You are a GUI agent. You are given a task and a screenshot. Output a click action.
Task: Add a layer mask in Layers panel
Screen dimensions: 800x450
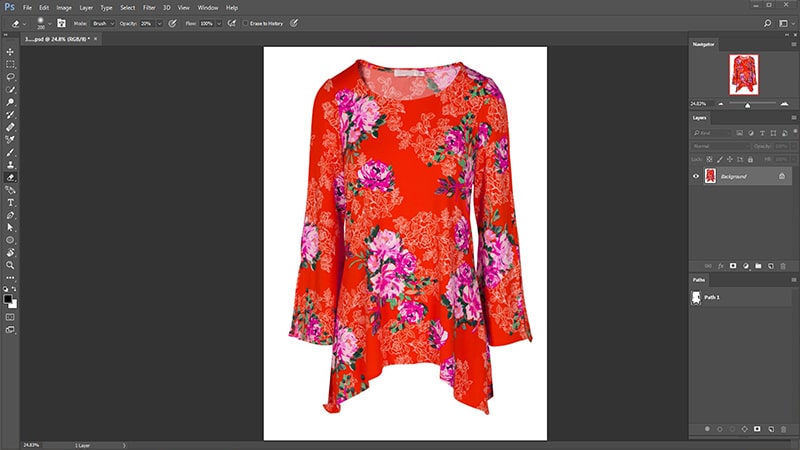pos(733,266)
